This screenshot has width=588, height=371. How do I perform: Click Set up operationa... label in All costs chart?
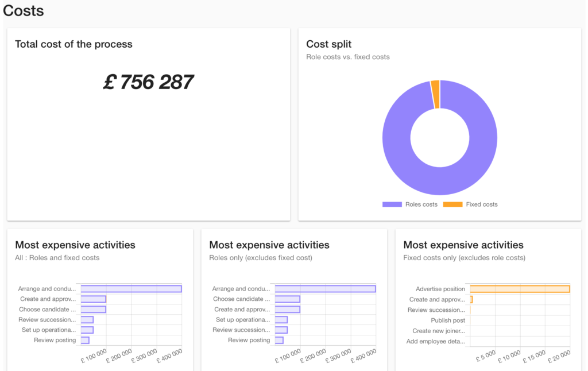tap(49, 330)
